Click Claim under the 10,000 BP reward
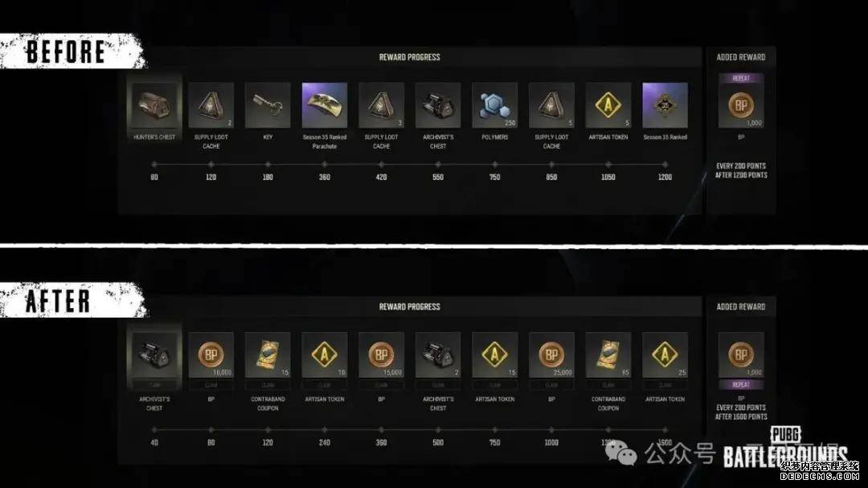 pyautogui.click(x=211, y=385)
